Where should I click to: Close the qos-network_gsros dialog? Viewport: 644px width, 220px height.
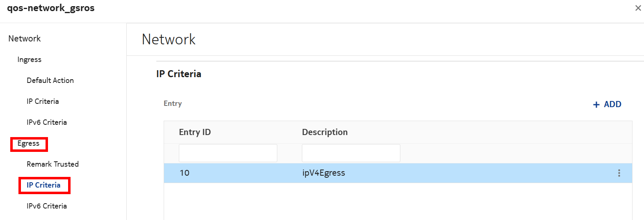pos(638,8)
